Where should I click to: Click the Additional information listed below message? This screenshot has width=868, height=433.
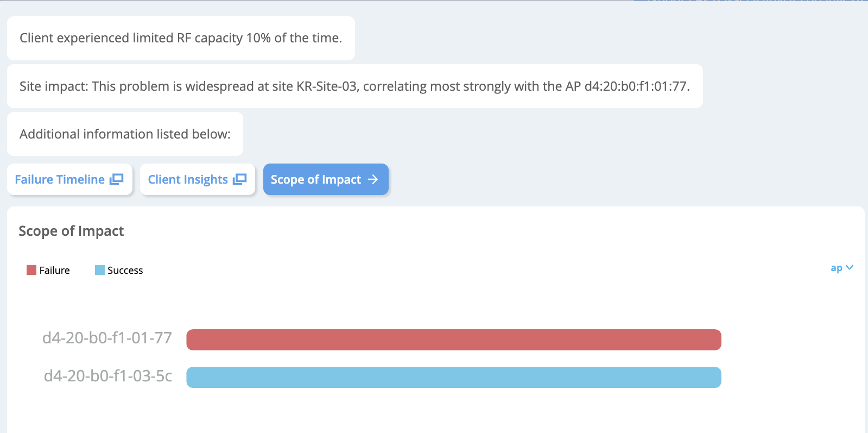pos(125,134)
